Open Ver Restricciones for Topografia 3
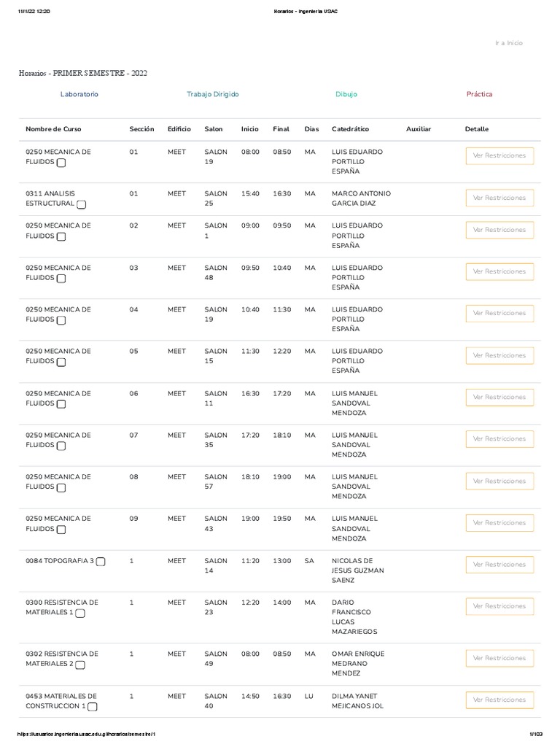 (x=499, y=564)
